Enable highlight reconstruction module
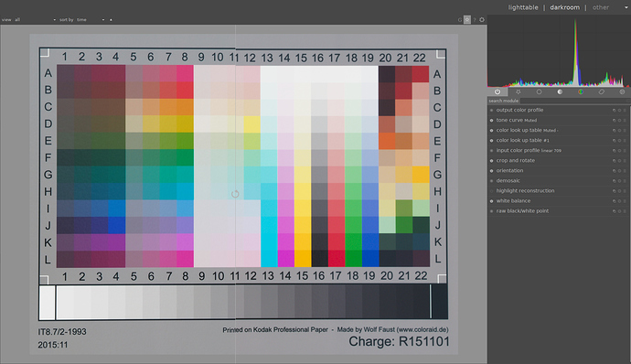Image resolution: width=631 pixels, height=364 pixels. point(491,191)
